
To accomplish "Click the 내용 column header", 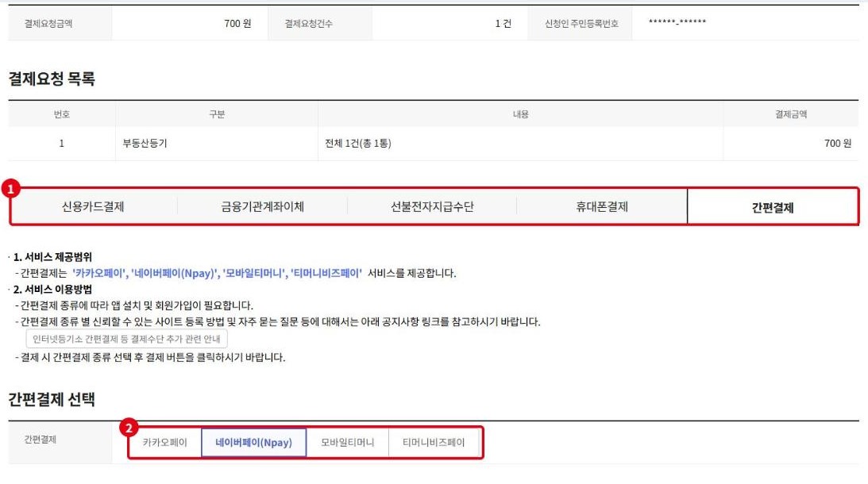I will pyautogui.click(x=521, y=114).
